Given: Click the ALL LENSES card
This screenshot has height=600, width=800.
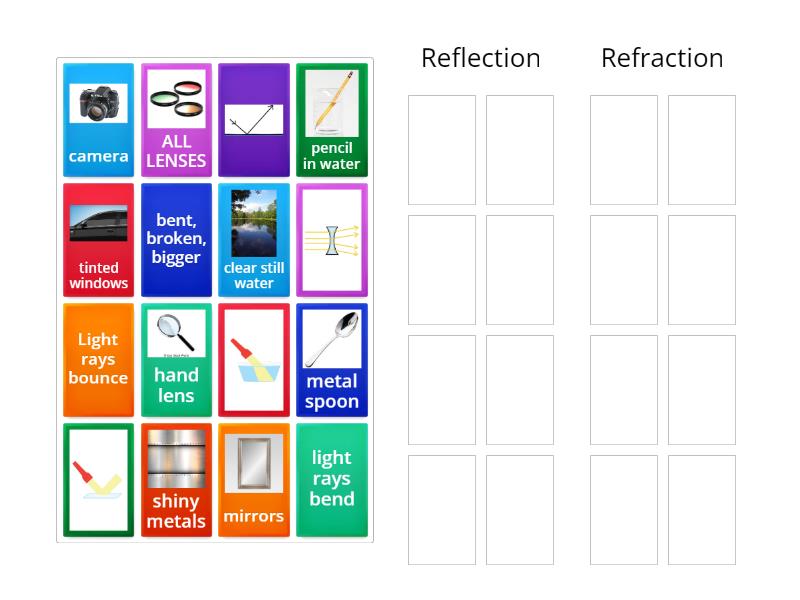Looking at the screenshot, I should (x=176, y=120).
